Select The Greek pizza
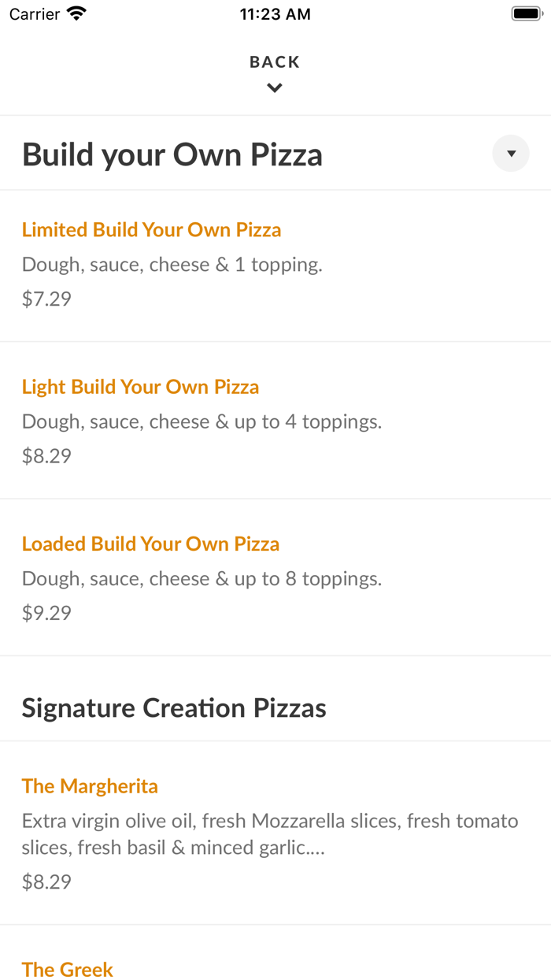The height and width of the screenshot is (980, 551). click(x=68, y=969)
